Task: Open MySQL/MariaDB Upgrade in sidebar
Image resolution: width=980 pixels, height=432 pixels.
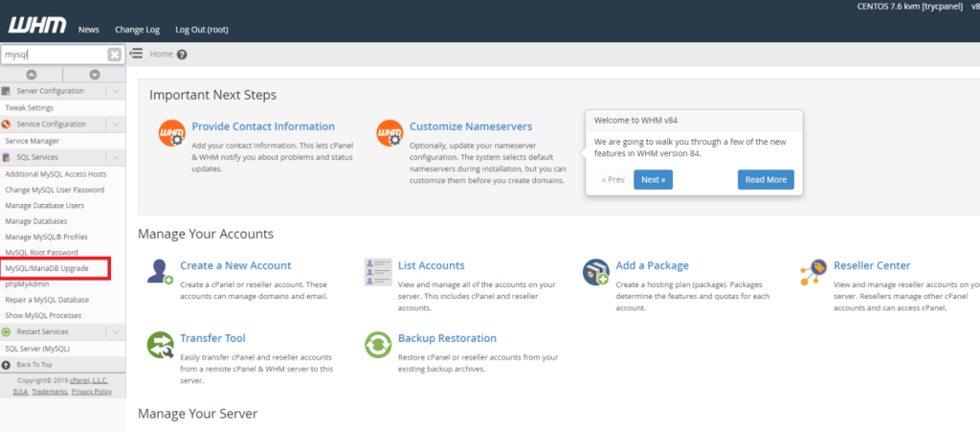Action: [47, 268]
